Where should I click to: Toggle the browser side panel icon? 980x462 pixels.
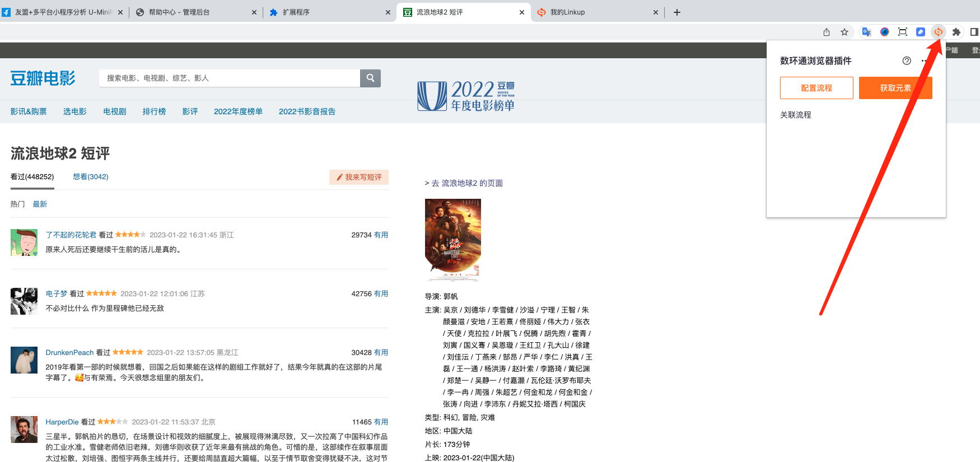pyautogui.click(x=974, y=32)
